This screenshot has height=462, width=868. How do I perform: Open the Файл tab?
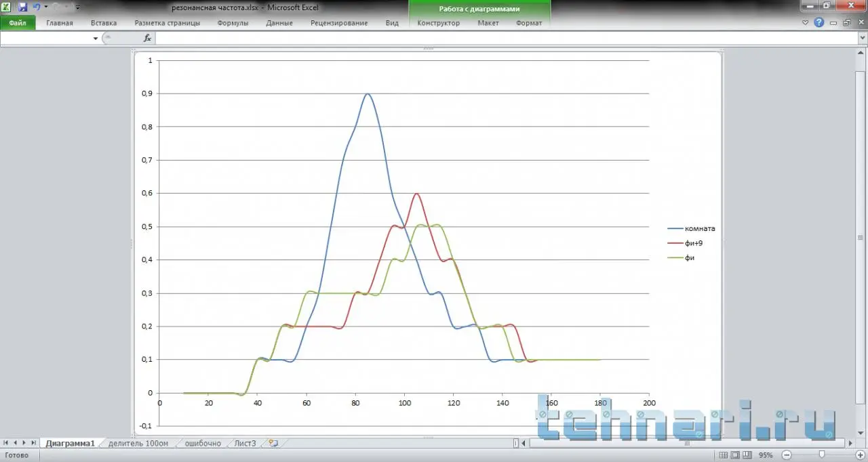coord(18,23)
